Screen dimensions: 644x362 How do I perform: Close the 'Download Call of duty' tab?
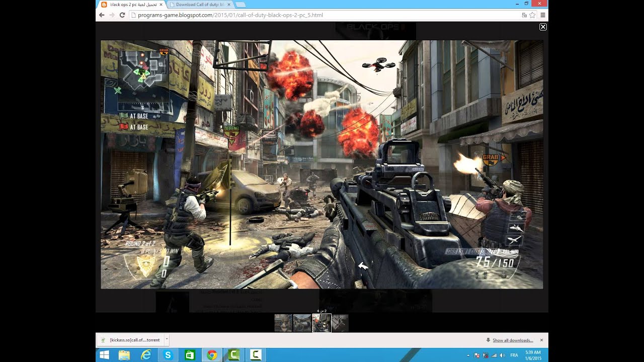click(x=228, y=5)
